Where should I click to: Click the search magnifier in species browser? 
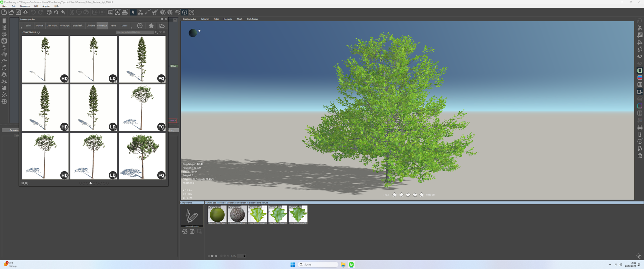tap(156, 32)
